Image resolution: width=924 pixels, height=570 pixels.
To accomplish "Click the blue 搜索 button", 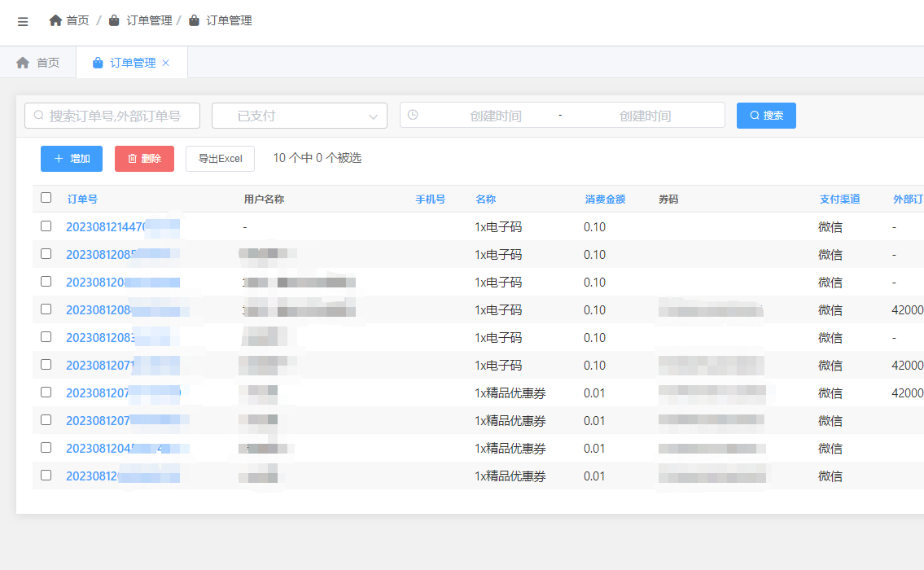I will pyautogui.click(x=765, y=116).
